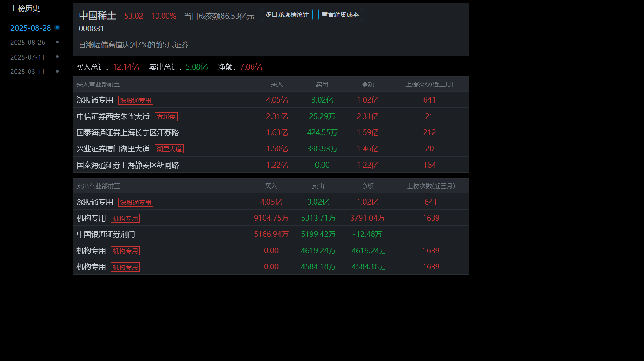Screen dimensions: 644x361
Task: Click the -4619.24万 net amount
Action: [x=367, y=251]
